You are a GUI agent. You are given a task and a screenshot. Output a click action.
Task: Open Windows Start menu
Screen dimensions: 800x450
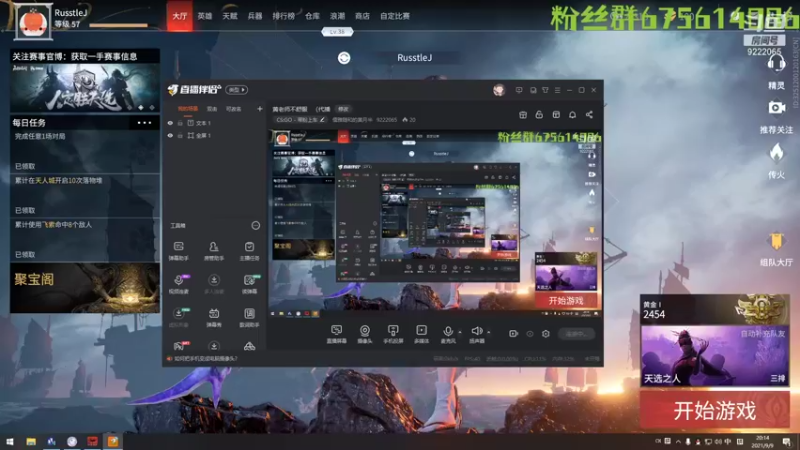10,441
